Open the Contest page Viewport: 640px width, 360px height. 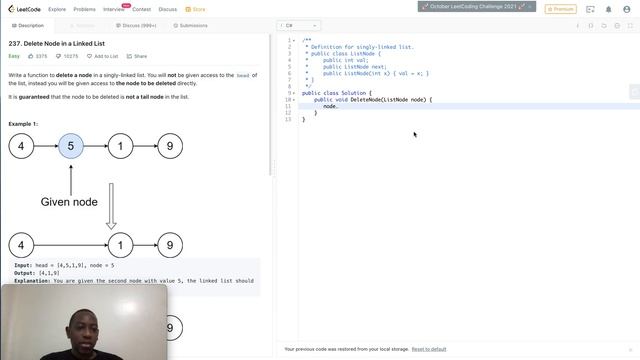(x=141, y=9)
